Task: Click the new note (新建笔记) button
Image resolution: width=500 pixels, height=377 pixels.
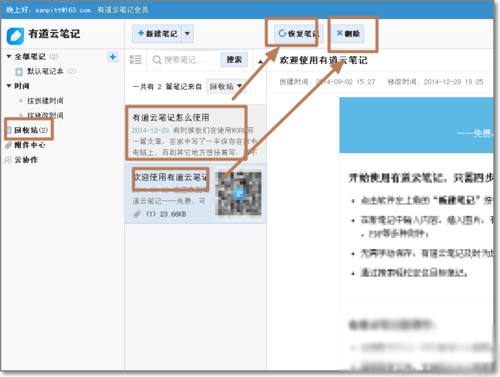Action: click(157, 34)
